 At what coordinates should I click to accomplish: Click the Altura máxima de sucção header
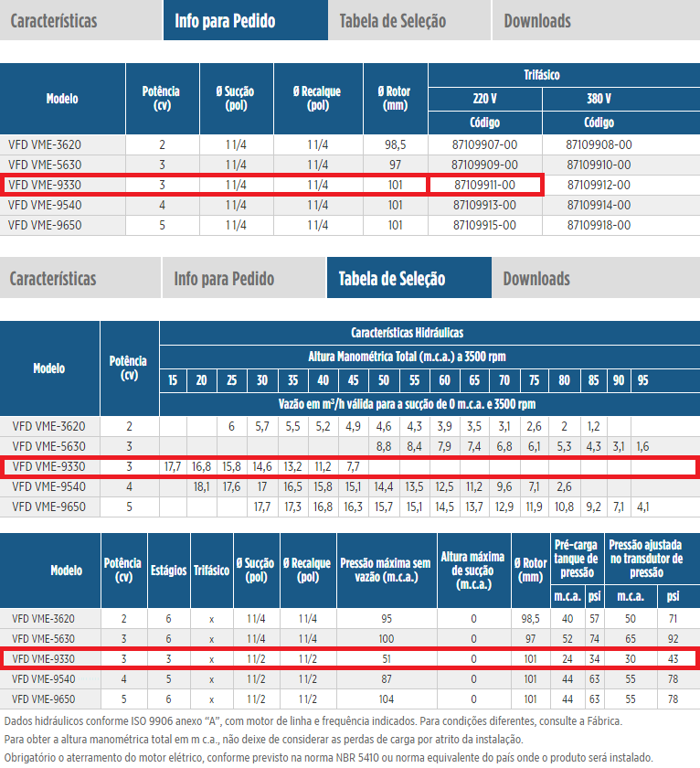pyautogui.click(x=473, y=571)
